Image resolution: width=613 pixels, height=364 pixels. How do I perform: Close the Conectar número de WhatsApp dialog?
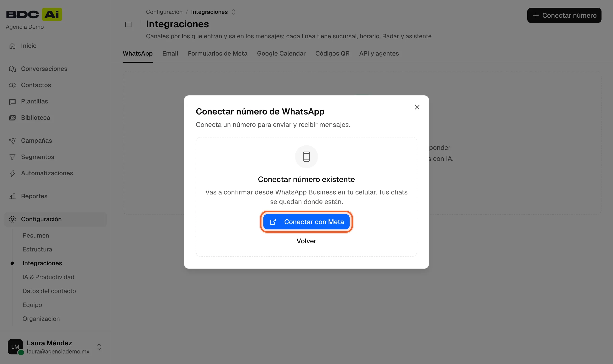point(417,107)
